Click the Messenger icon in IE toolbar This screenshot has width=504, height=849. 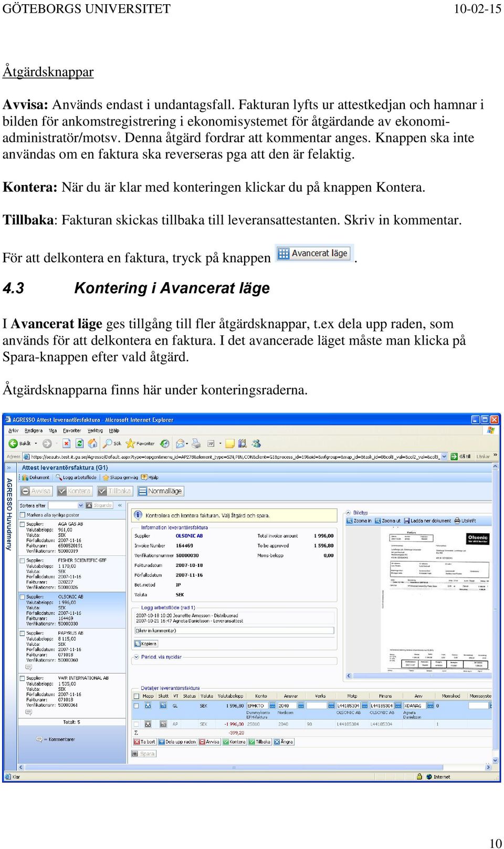256,443
